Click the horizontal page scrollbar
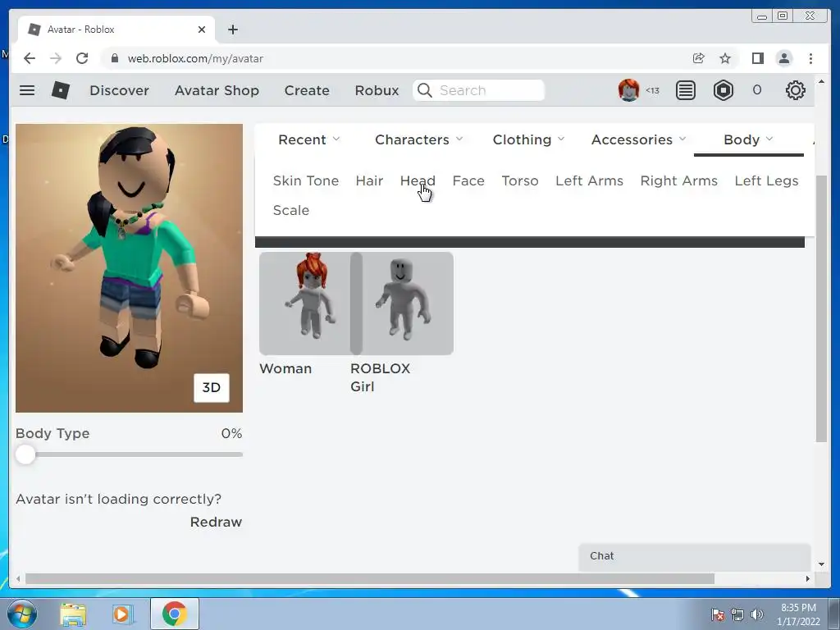Screen dimensions: 840x630 (x=370, y=578)
